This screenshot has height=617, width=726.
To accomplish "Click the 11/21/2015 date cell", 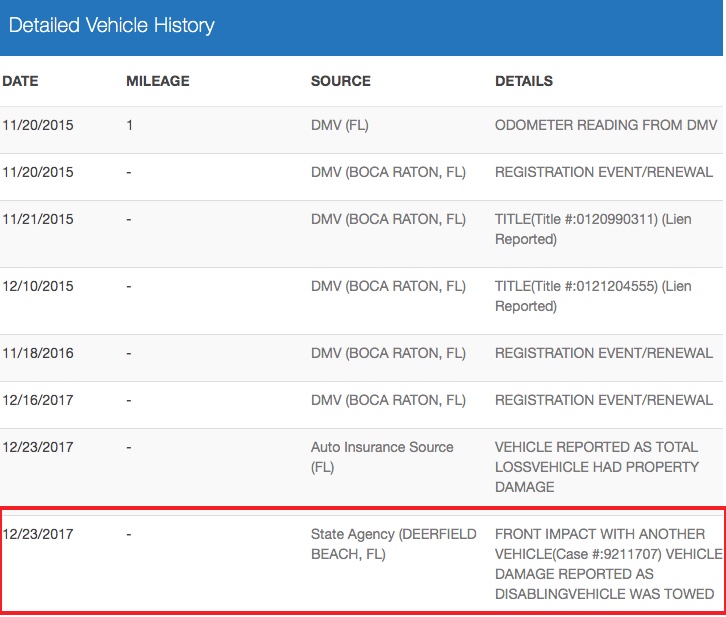I will 38,219.
